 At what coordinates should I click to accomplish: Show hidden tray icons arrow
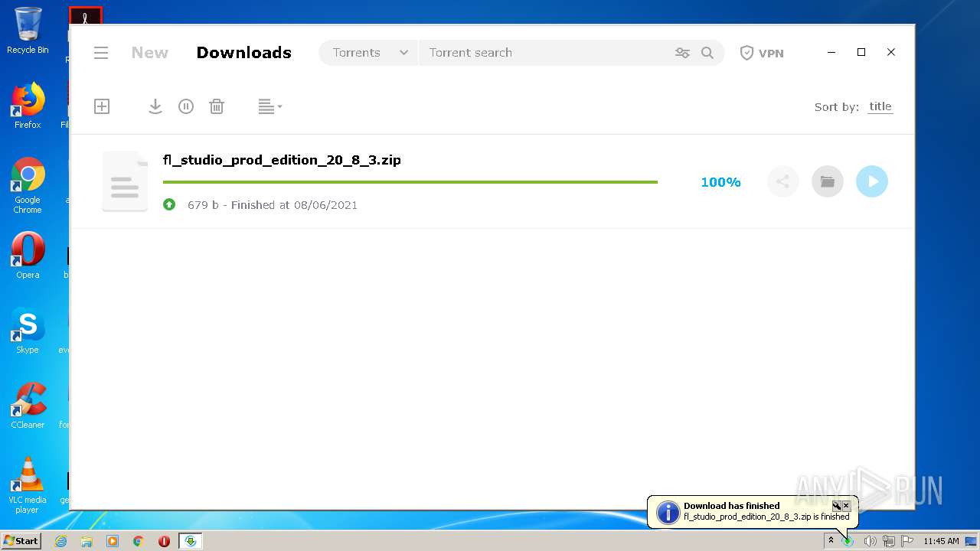pyautogui.click(x=831, y=540)
